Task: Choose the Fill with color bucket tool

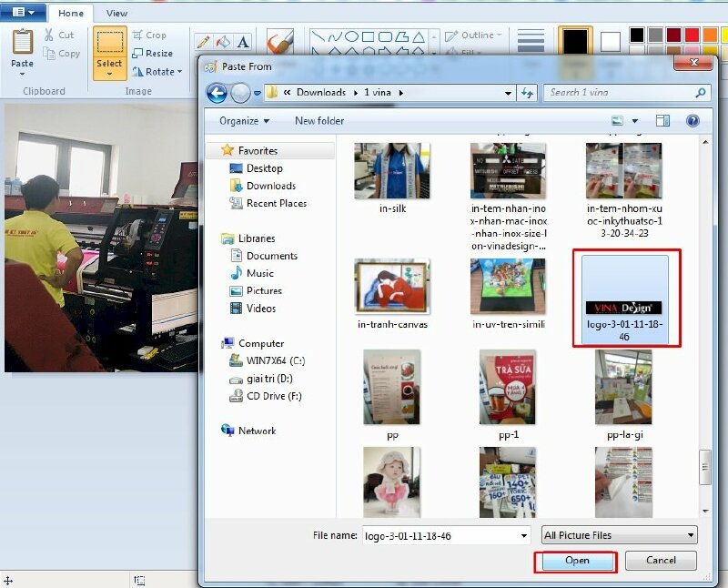Action: coord(223,42)
